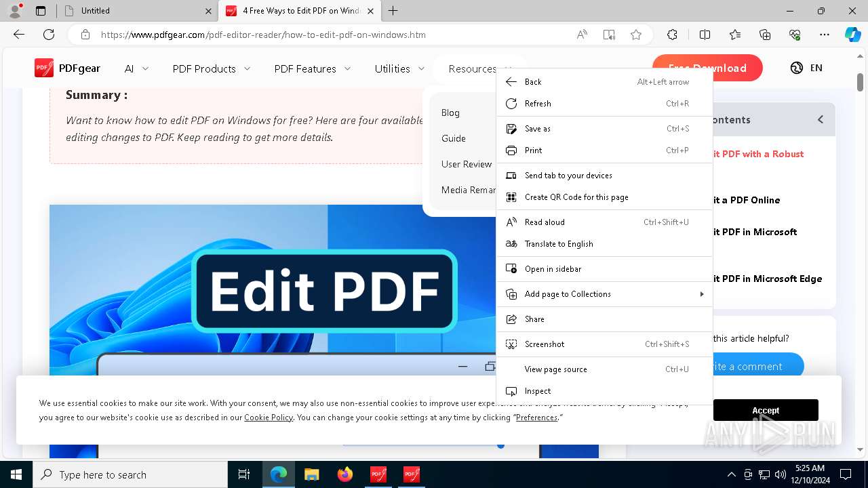868x488 pixels.
Task: Toggle split screen icon in toolbar
Action: [705, 35]
